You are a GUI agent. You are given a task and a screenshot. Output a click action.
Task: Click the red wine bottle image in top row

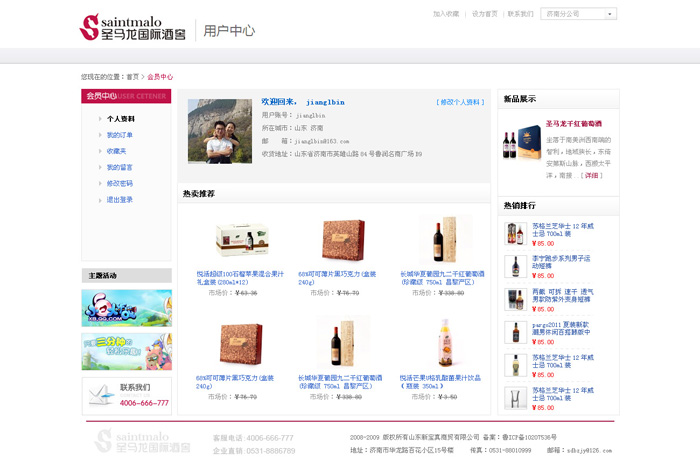(x=436, y=239)
